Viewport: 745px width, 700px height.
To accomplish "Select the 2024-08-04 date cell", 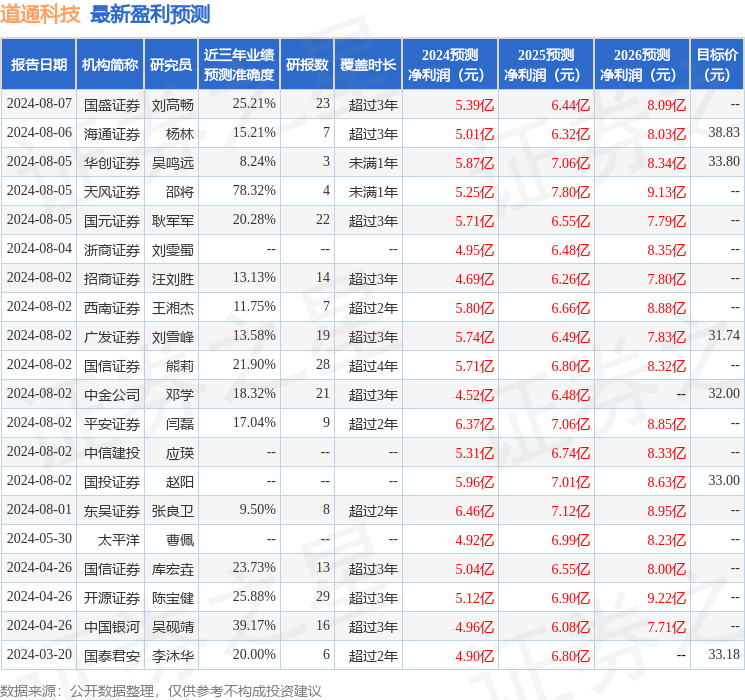I will (x=39, y=249).
